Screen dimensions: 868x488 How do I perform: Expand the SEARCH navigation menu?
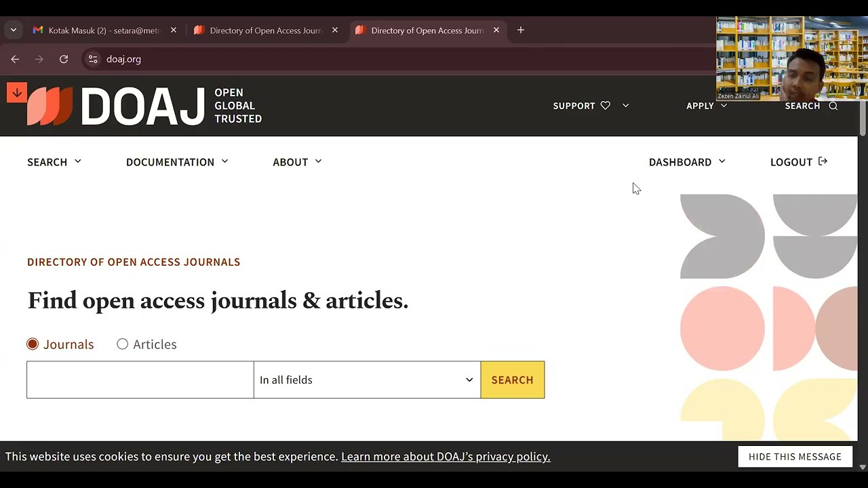[x=54, y=162]
